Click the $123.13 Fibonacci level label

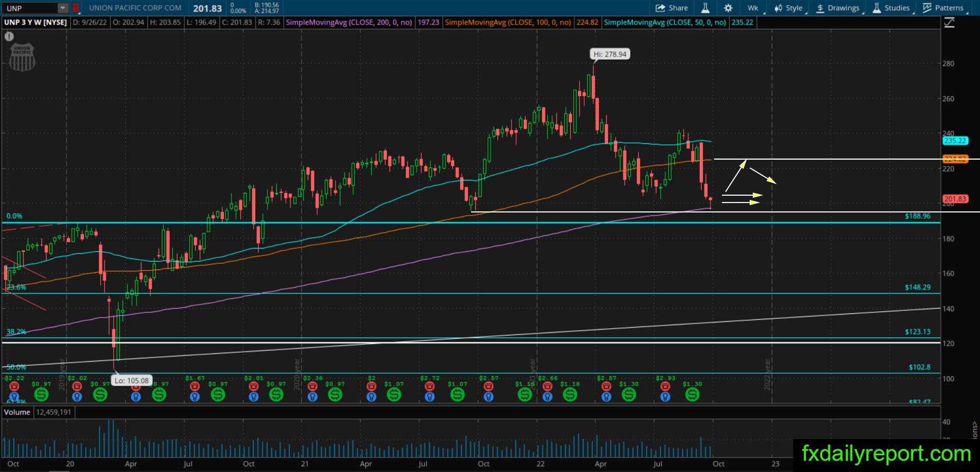(x=918, y=332)
